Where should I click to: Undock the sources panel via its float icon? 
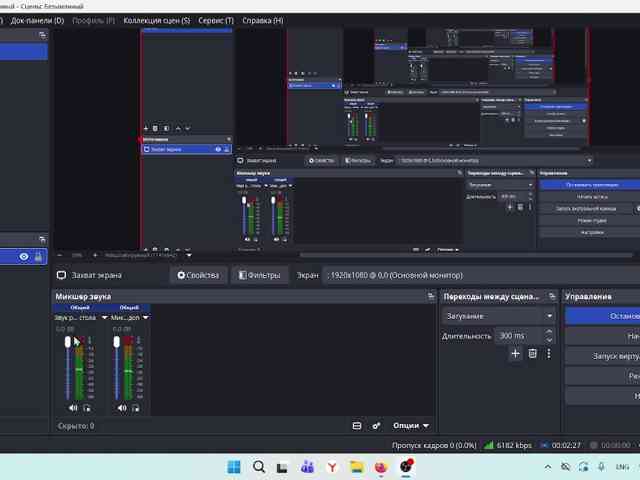[42, 239]
